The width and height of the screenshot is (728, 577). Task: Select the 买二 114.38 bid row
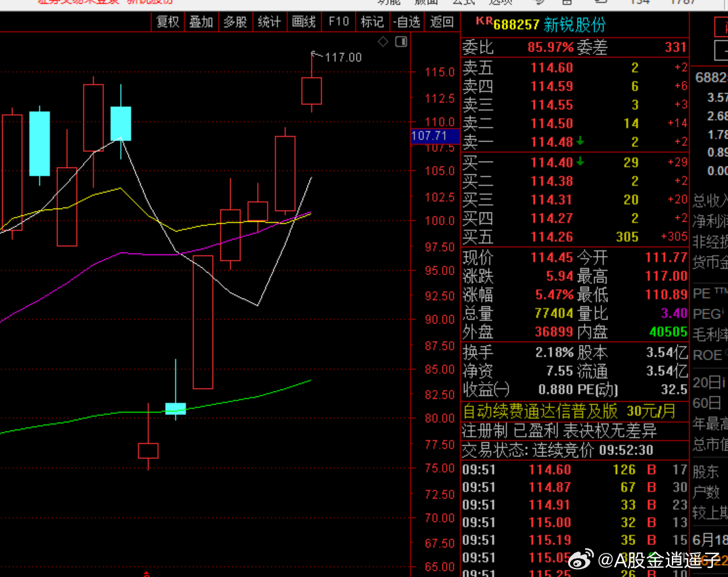[x=575, y=181]
